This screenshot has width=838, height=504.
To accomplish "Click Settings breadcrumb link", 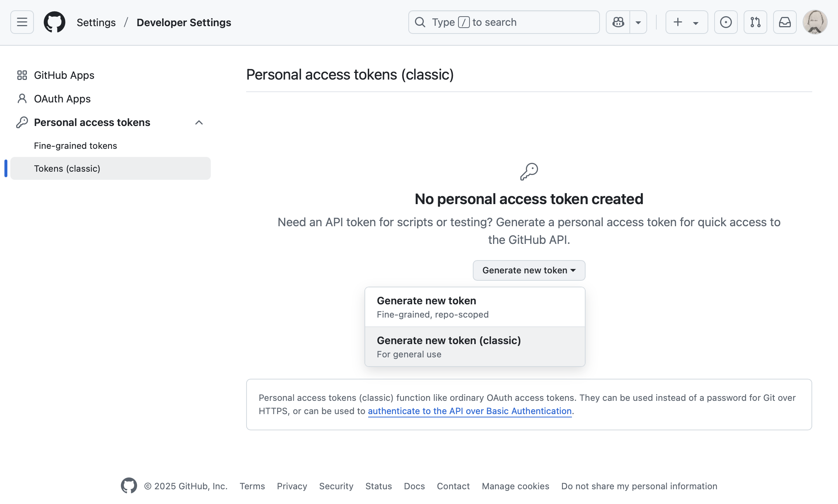I will coord(96,22).
